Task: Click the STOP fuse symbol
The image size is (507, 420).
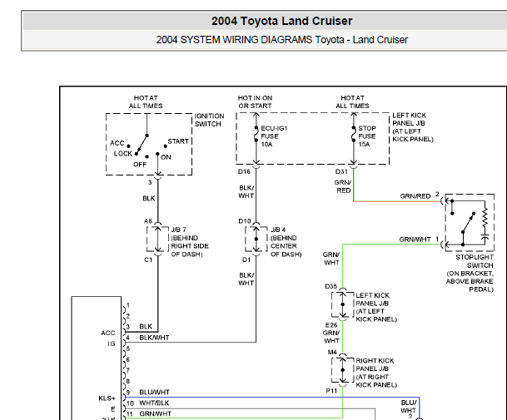Action: point(354,135)
